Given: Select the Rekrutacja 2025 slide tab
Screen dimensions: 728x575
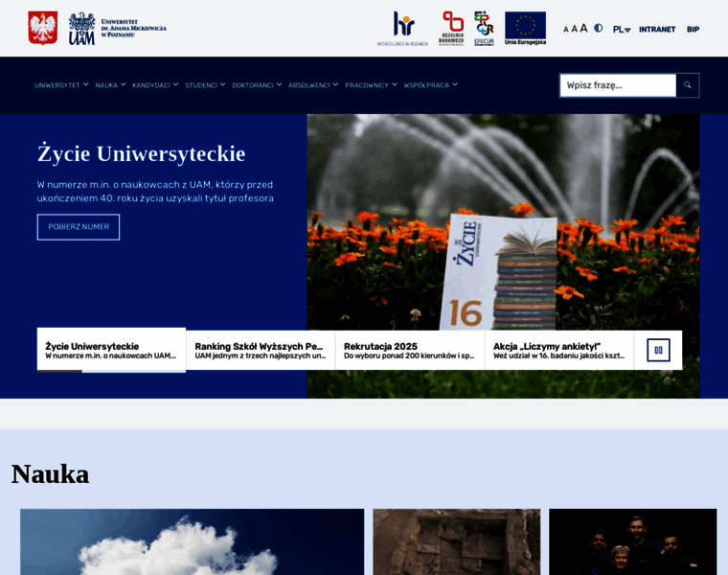Looking at the screenshot, I should click(x=410, y=350).
